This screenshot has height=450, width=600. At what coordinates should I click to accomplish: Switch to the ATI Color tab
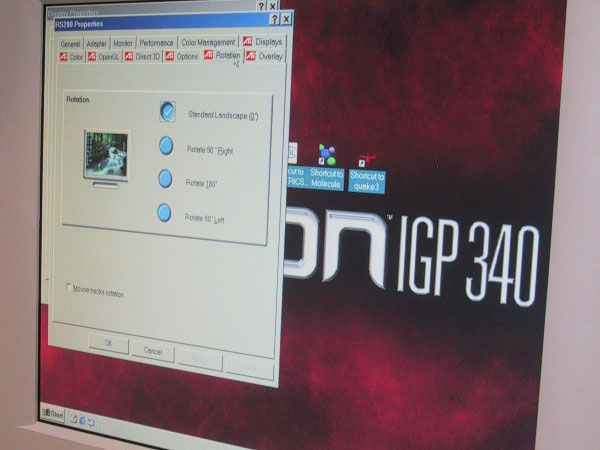pyautogui.click(x=72, y=57)
